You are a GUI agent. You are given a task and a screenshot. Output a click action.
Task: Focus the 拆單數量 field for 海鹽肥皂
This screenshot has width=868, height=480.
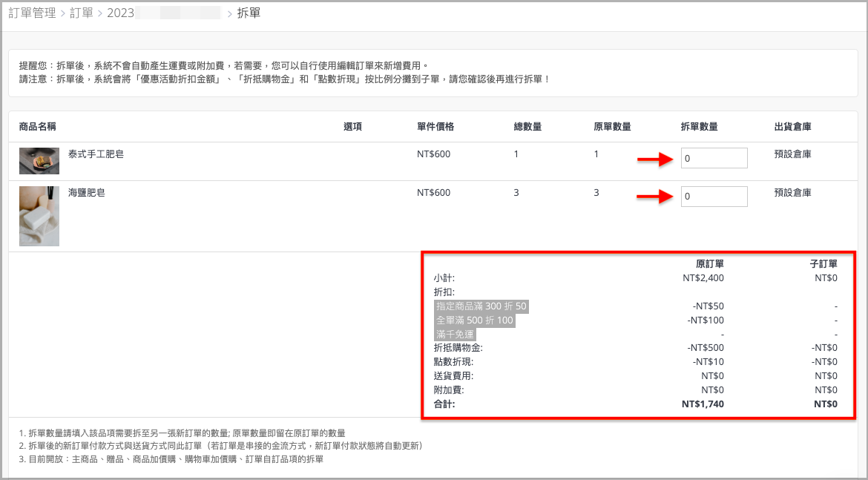714,197
